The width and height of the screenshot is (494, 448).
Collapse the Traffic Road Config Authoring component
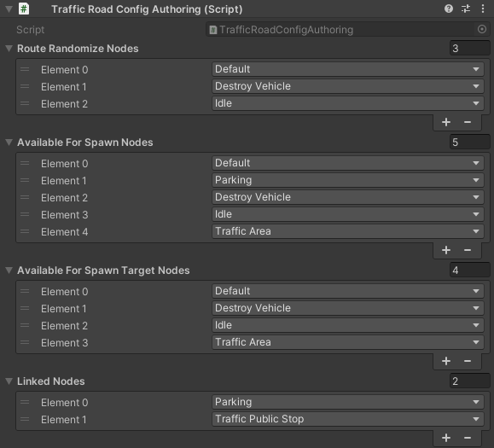tap(9, 9)
